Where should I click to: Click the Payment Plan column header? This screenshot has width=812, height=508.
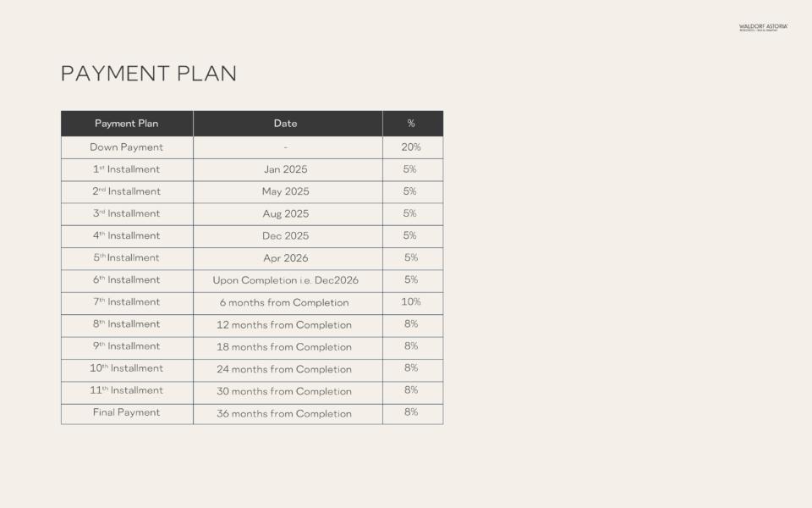pyautogui.click(x=127, y=124)
